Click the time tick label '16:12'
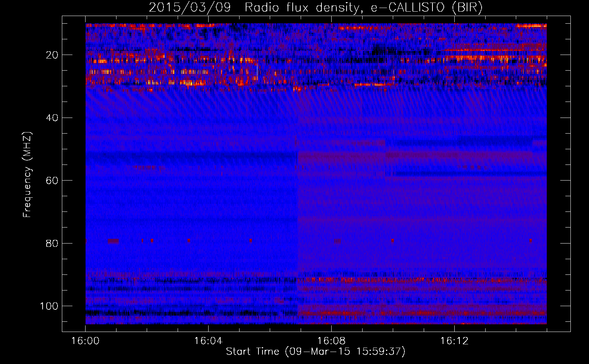589x364 pixels. click(x=454, y=341)
